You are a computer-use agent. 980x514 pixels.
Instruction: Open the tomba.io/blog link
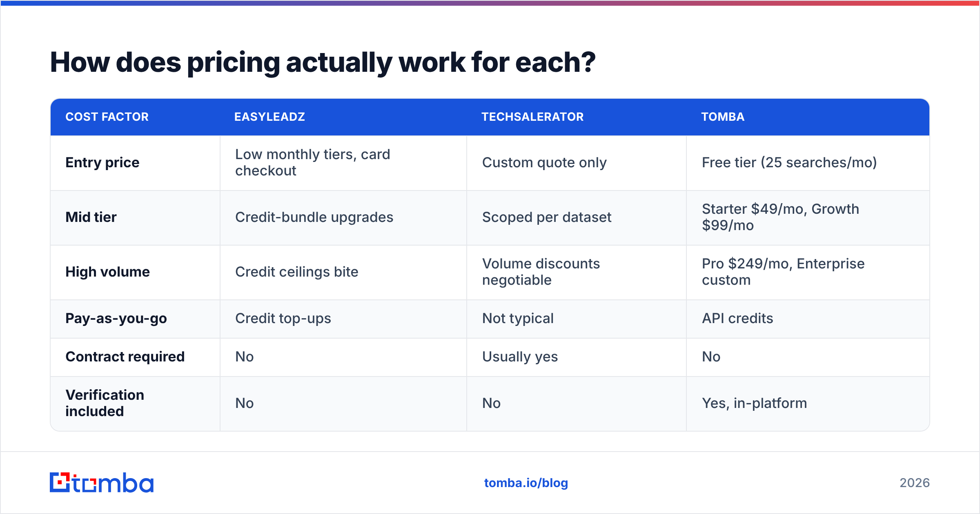[x=526, y=483]
